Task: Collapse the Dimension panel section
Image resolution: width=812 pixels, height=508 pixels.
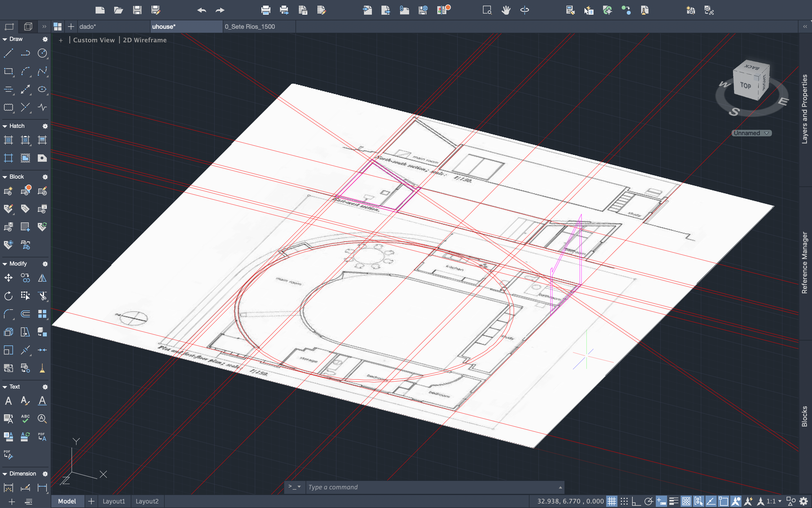Action: [x=5, y=474]
